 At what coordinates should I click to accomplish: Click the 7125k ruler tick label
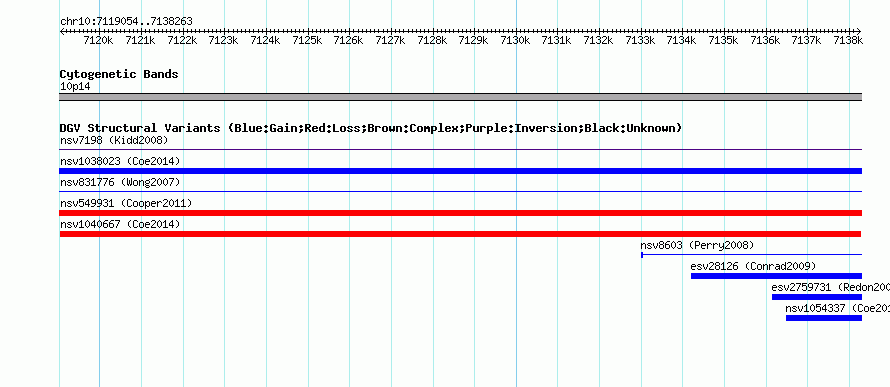pyautogui.click(x=307, y=40)
